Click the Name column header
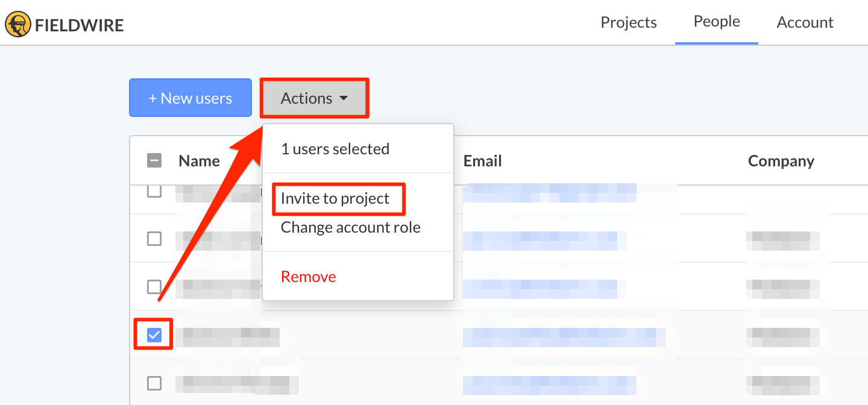The height and width of the screenshot is (405, 868). [x=199, y=160]
